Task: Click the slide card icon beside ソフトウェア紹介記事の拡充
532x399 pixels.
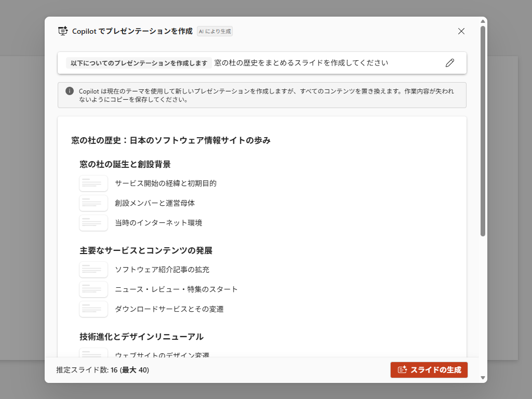Action: pos(94,269)
